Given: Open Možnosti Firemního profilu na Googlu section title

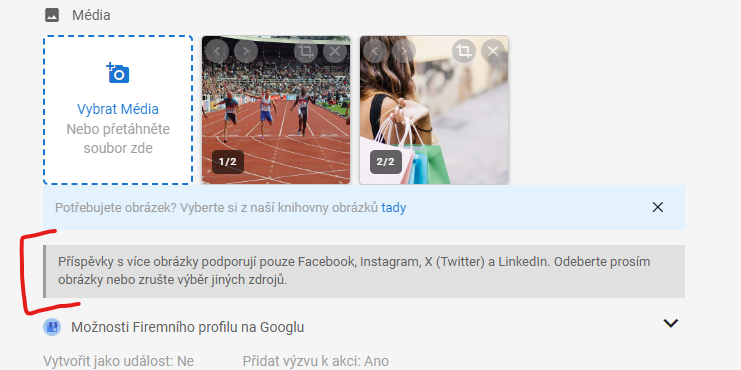Looking at the screenshot, I should [x=188, y=327].
